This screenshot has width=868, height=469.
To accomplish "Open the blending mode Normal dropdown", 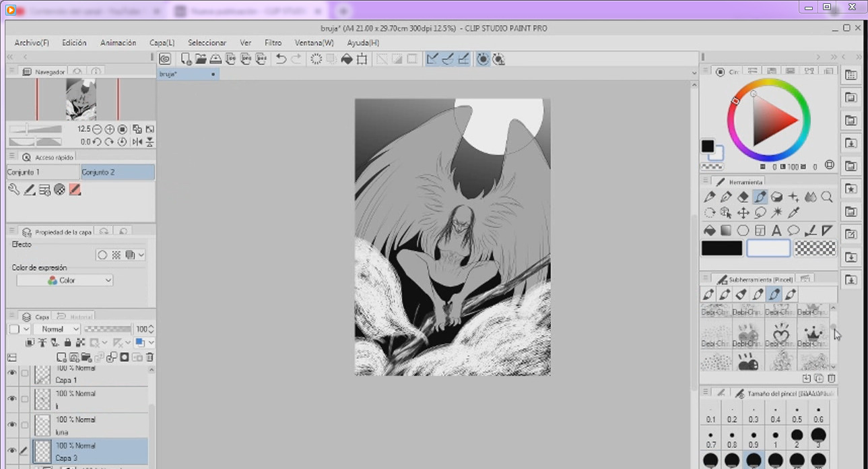I will tap(57, 330).
